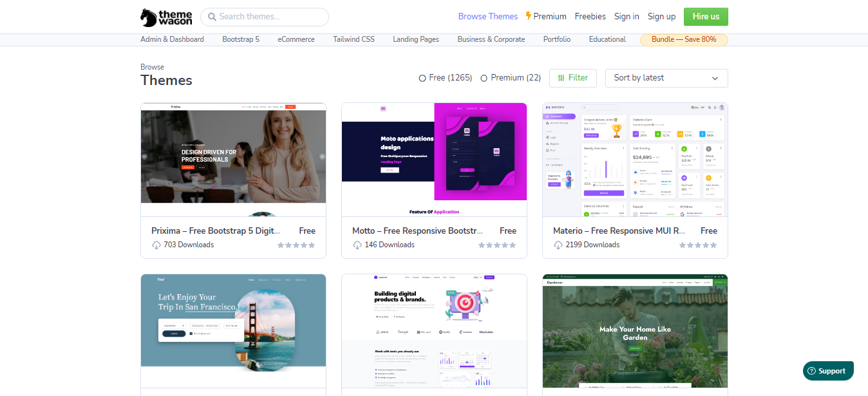Viewport: 868px width, 396px height.
Task: Open the Admin & Dashboard category
Action: click(x=172, y=39)
